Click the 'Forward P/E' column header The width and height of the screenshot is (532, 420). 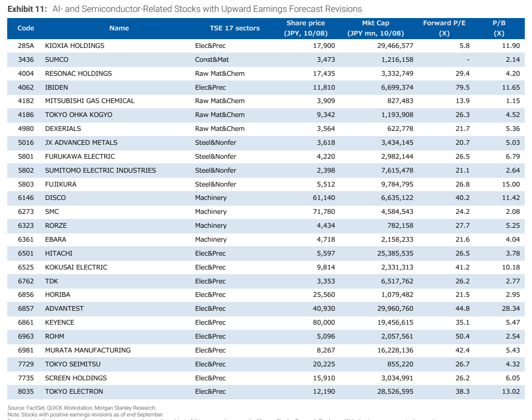[444, 28]
